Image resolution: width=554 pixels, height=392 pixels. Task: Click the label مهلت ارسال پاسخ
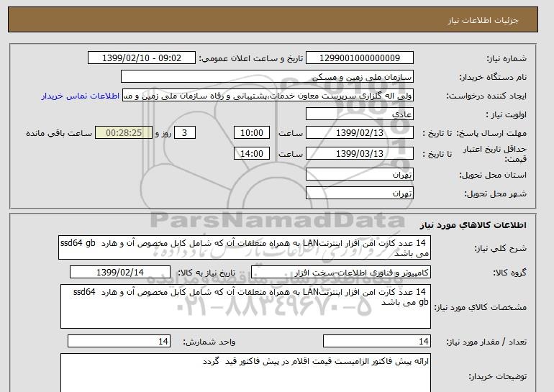491,134
